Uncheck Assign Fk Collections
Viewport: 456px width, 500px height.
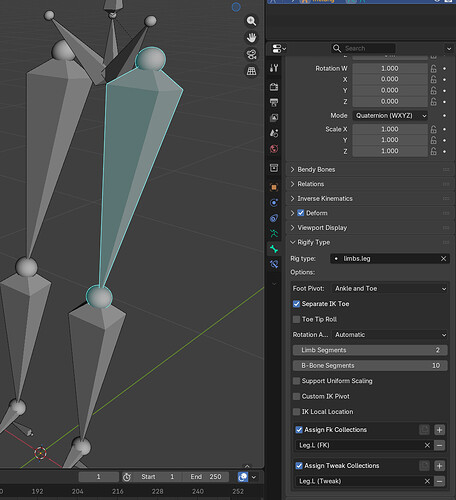pos(299,430)
